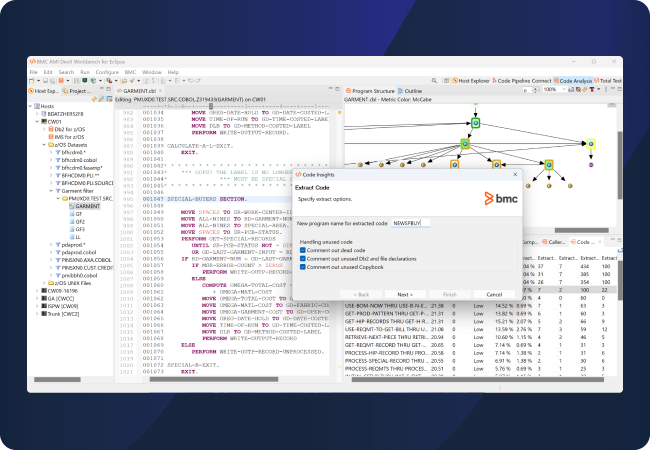The image size is (650, 450).
Task: Click the new program name input field
Action: 412,222
